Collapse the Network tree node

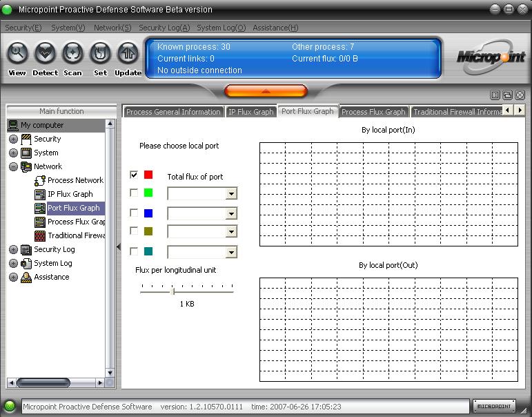pos(13,167)
